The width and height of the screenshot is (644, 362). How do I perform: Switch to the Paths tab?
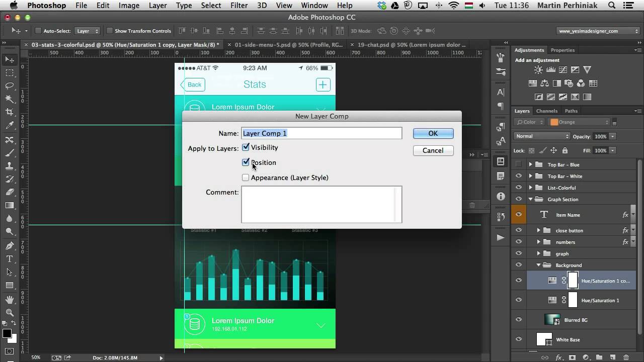(571, 111)
